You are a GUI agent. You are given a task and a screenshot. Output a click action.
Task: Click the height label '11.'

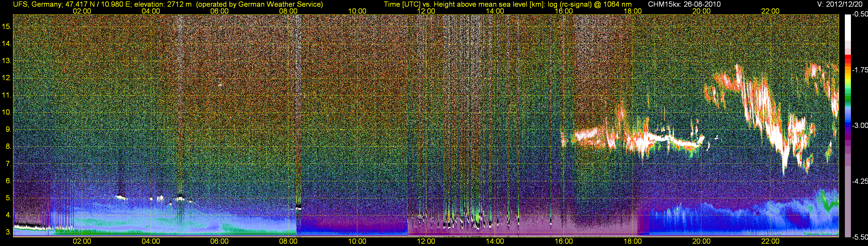click(7, 95)
